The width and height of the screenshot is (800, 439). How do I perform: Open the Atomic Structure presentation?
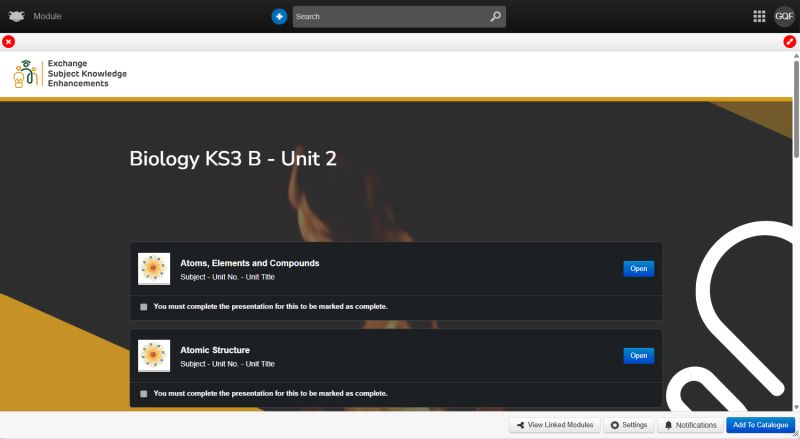638,355
